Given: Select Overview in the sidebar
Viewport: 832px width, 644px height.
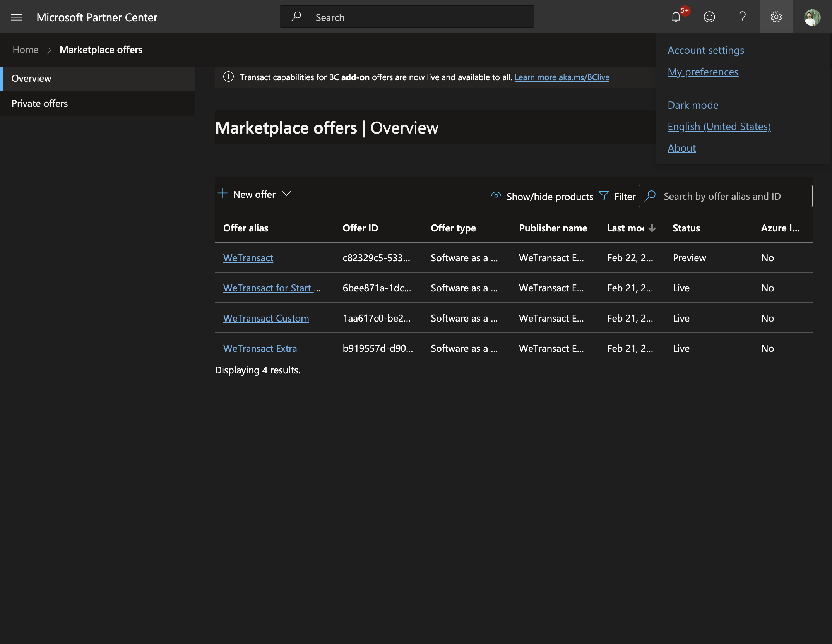Looking at the screenshot, I should (x=98, y=79).
